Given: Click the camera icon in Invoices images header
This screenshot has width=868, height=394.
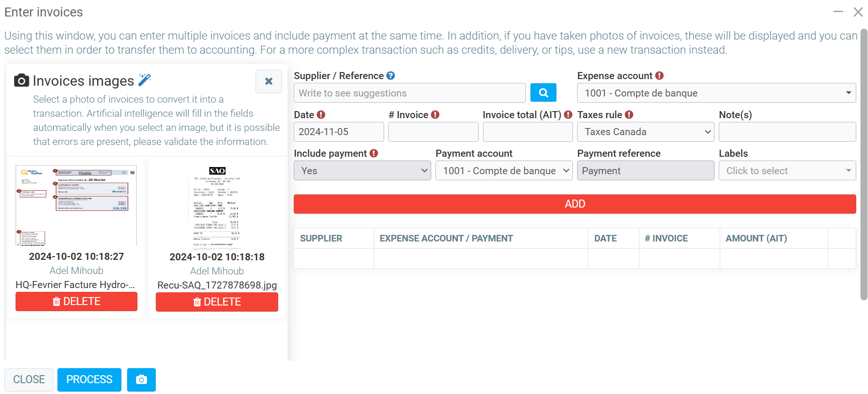Looking at the screenshot, I should (22, 81).
